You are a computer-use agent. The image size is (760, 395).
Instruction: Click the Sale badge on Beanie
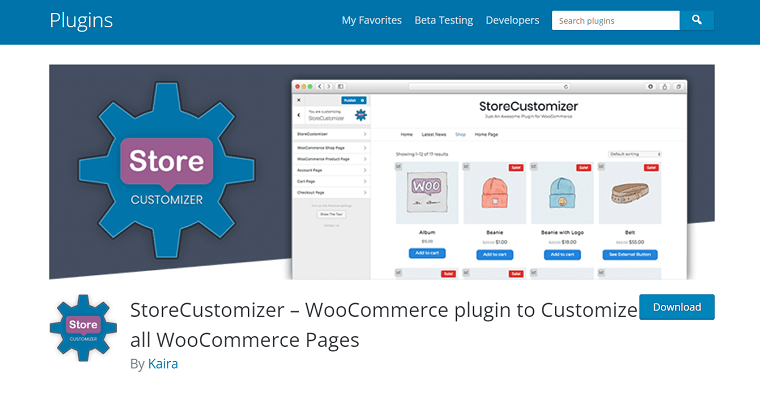(516, 168)
